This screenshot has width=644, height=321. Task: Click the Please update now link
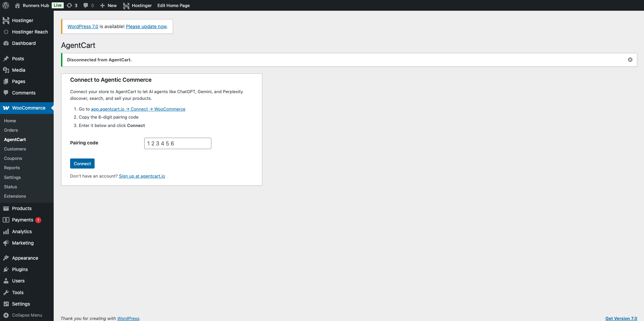click(146, 26)
